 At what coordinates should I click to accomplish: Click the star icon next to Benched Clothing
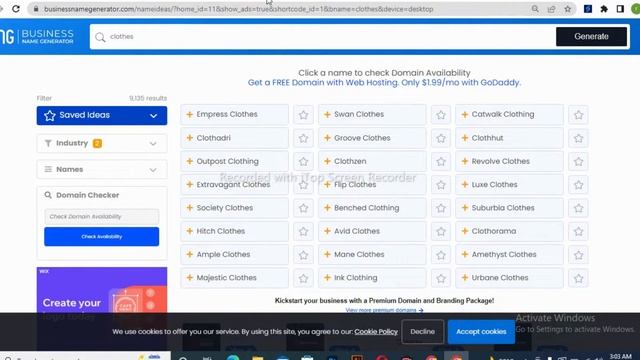[441, 208]
